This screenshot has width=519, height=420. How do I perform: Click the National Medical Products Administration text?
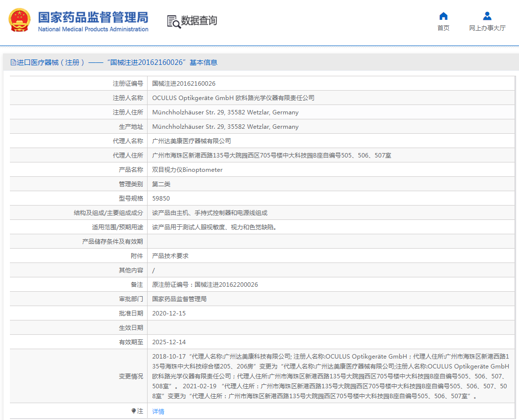[x=93, y=29]
